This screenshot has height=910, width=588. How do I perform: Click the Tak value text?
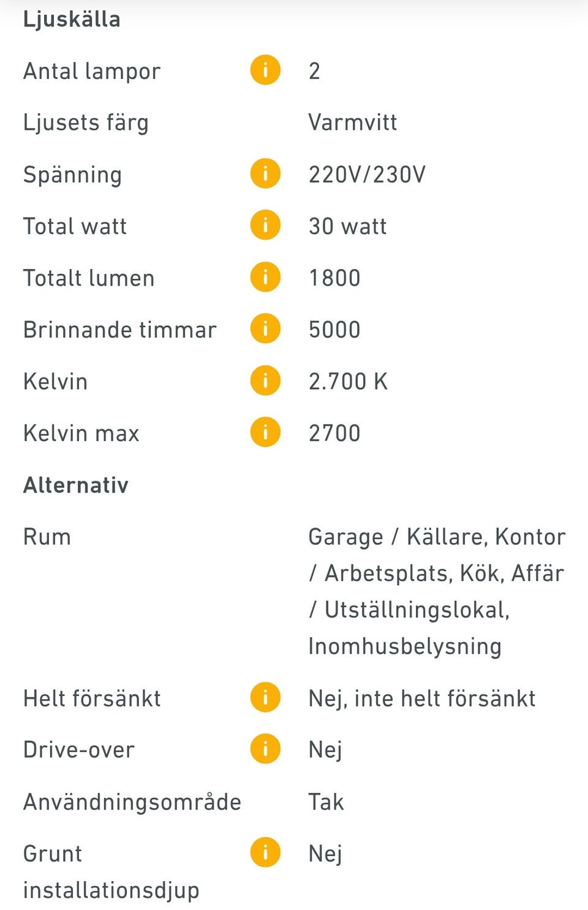point(325,801)
